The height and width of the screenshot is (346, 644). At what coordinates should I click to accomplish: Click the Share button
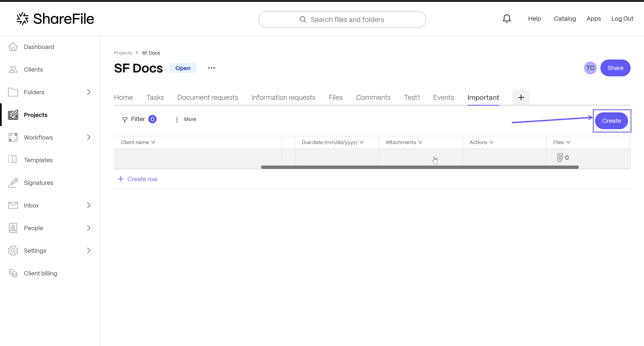[x=615, y=68]
